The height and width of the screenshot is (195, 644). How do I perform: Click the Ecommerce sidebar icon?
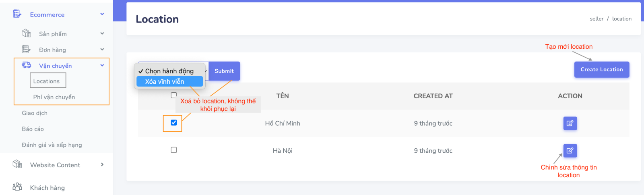coord(17,14)
